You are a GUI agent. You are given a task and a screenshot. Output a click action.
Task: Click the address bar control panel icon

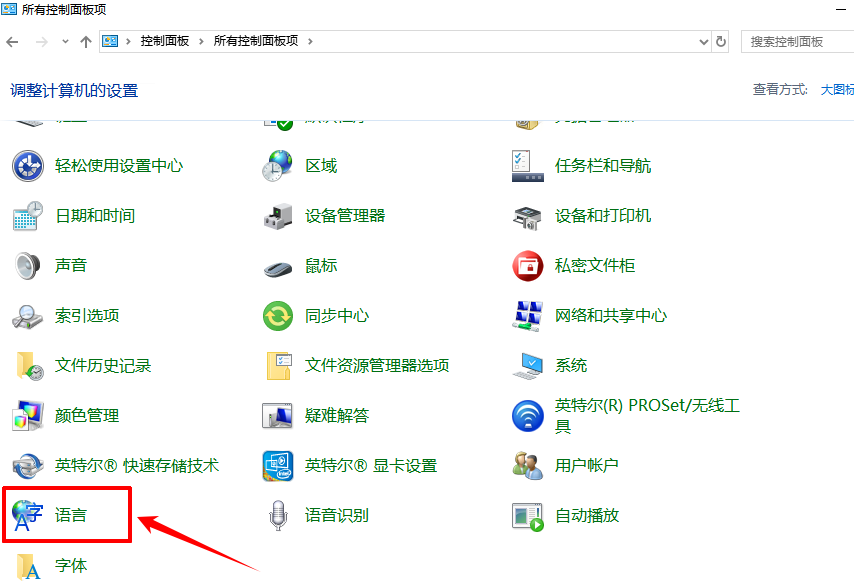pos(110,41)
